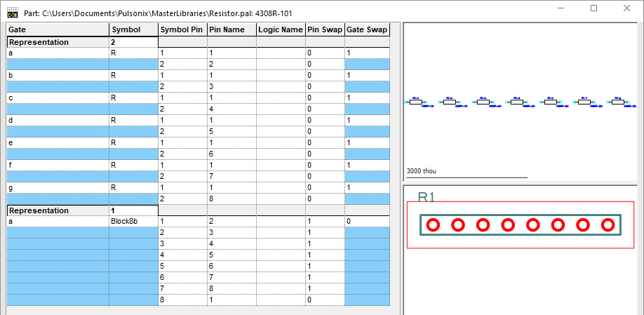644x315 pixels.
Task: Click the Symbol Pin column header
Action: [x=182, y=30]
